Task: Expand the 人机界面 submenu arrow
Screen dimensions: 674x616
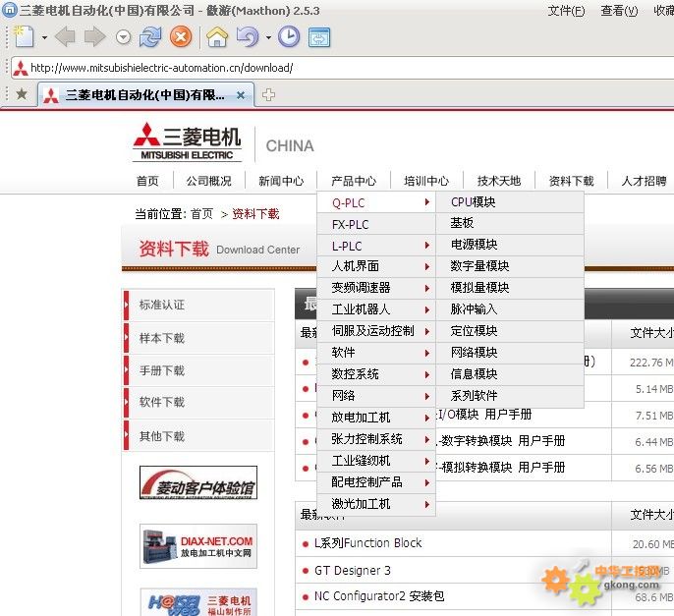Action: (x=426, y=266)
